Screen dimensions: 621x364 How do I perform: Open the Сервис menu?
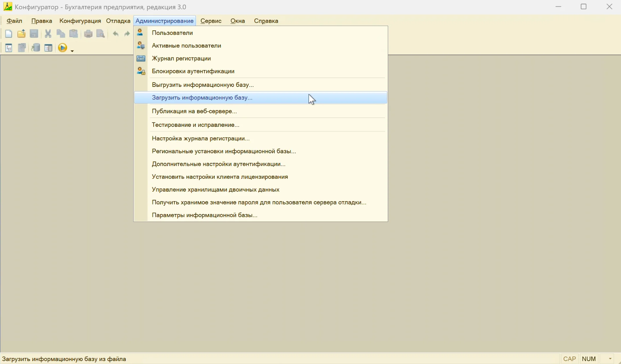pos(211,21)
